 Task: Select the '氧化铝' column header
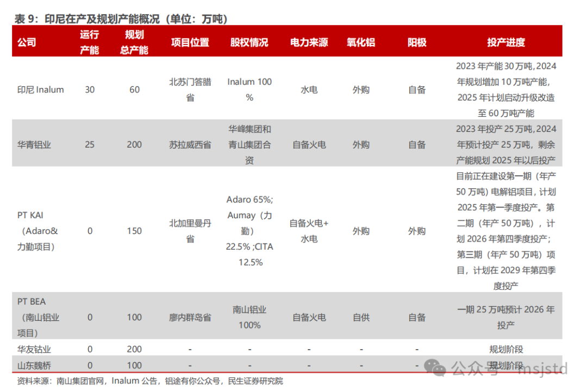click(x=361, y=42)
